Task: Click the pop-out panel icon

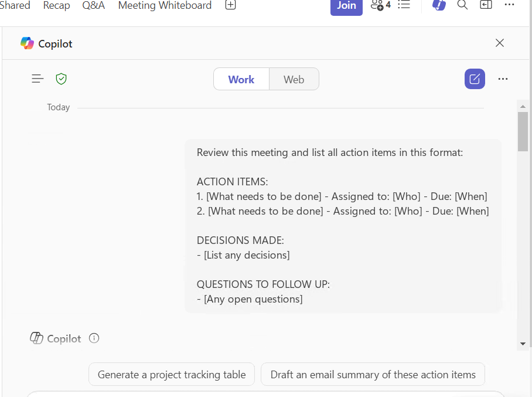Action: click(486, 5)
